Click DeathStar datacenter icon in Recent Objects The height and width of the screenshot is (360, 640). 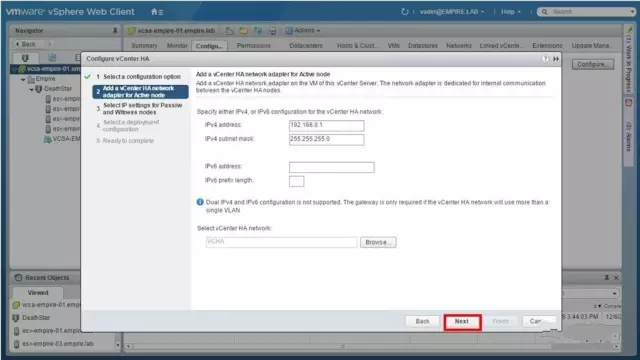point(16,318)
